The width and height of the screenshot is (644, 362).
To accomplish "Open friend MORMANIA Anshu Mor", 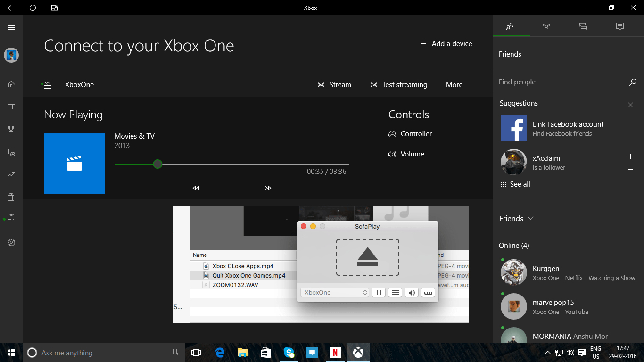I will click(568, 336).
